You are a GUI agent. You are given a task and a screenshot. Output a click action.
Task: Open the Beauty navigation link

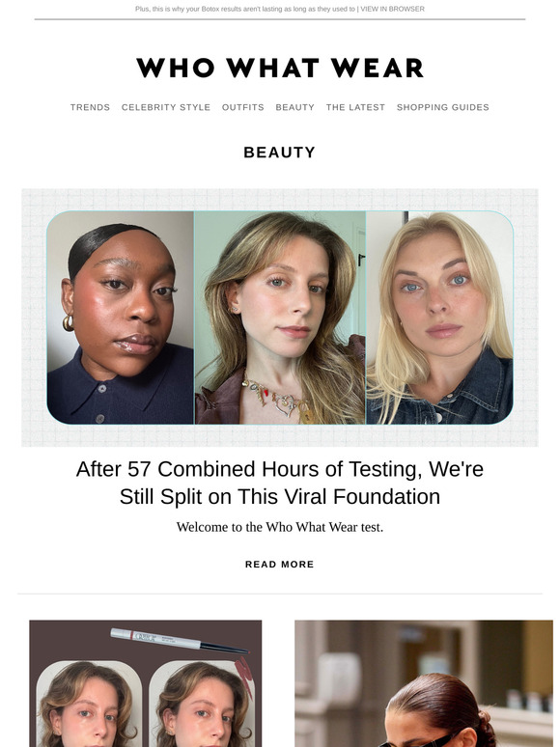tap(295, 107)
